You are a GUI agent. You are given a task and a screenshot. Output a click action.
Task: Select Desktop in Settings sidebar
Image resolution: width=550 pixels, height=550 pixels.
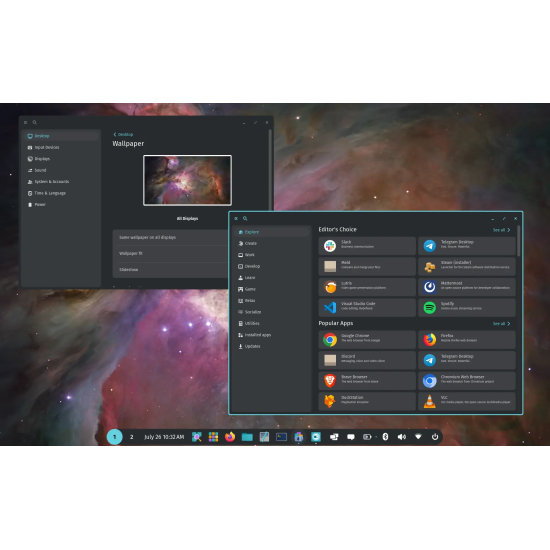coord(61,136)
